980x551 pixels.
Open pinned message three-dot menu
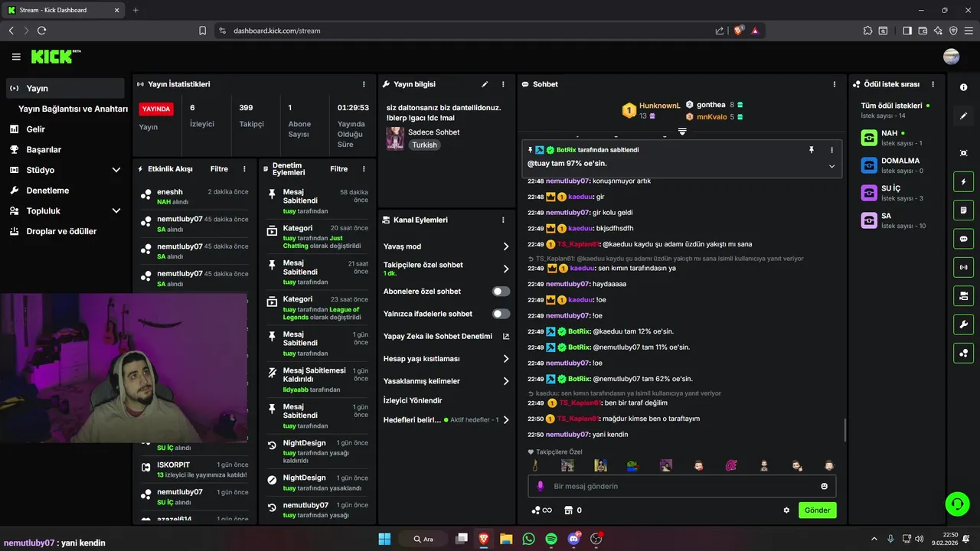coord(831,150)
